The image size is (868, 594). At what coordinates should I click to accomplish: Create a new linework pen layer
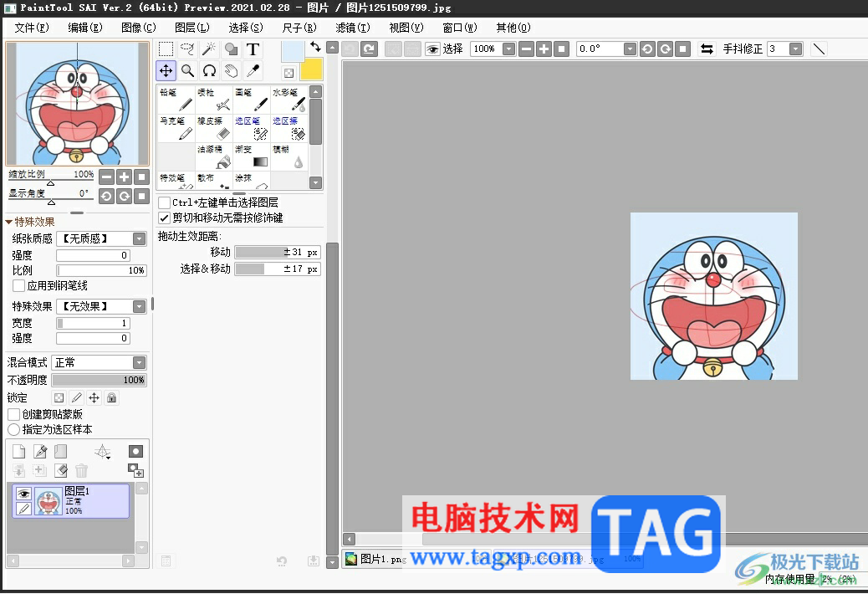coord(40,452)
